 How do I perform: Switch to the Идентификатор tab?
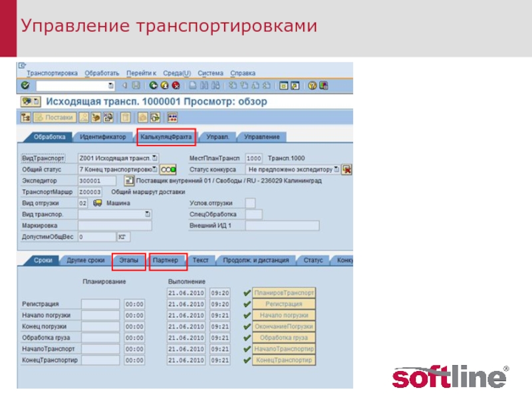[x=103, y=137]
